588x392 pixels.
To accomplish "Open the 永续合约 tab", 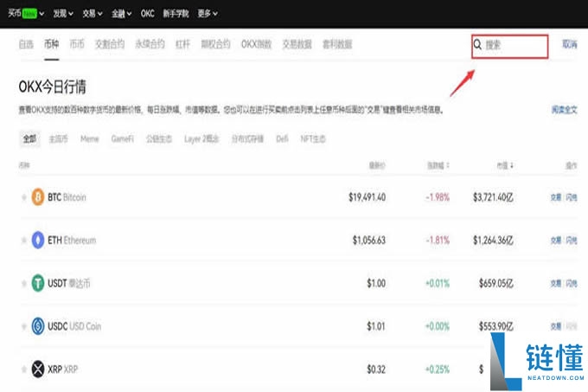I will click(x=150, y=44).
